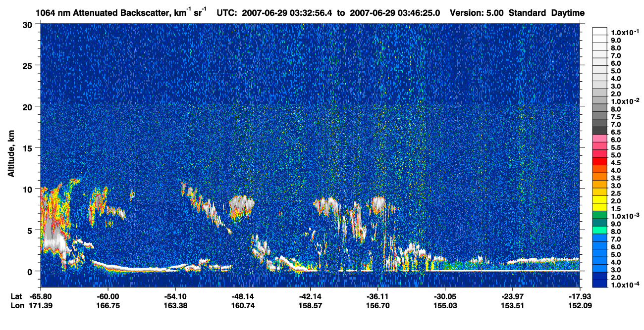The image size is (644, 330).
Task: Click the latitude value '-23.97'
Action: [512, 296]
